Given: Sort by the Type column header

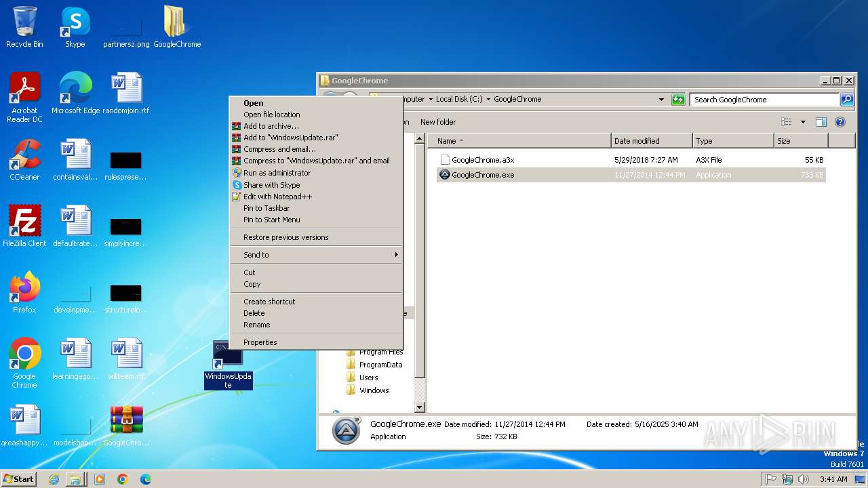Looking at the screenshot, I should [x=733, y=141].
